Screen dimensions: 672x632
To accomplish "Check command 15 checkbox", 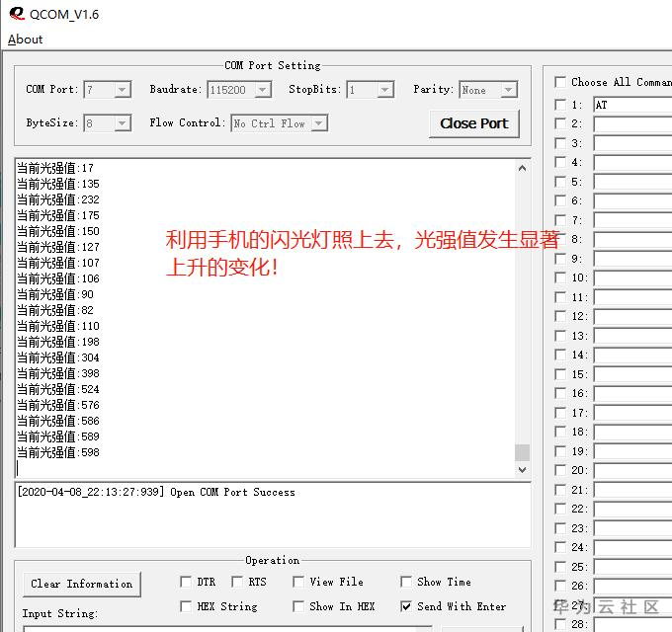I will [560, 374].
